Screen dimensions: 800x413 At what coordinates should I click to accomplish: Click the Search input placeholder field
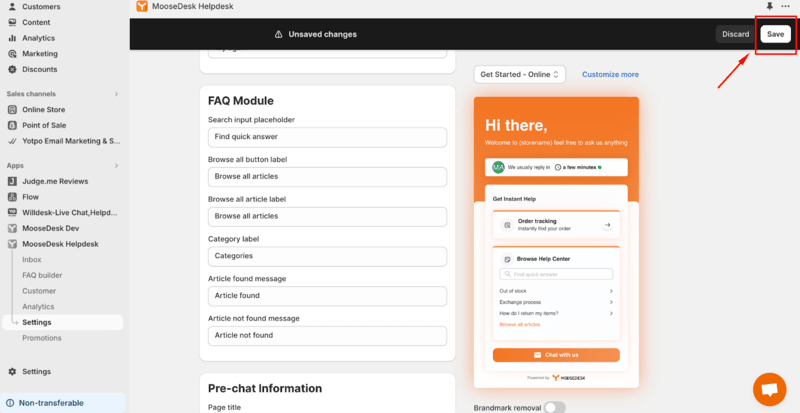pos(327,137)
